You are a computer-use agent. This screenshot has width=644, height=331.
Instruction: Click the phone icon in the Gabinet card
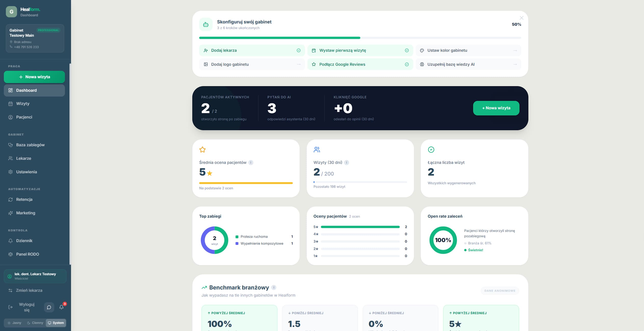tap(11, 47)
